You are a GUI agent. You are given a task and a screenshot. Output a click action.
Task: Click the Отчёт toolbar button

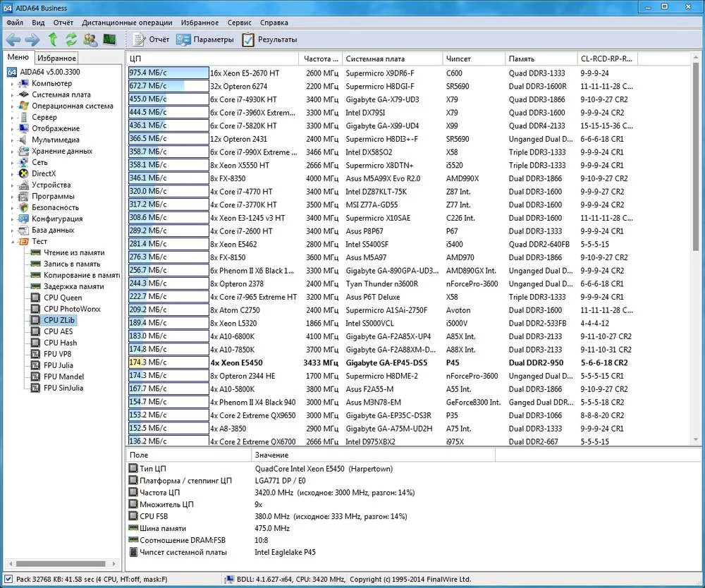151,39
